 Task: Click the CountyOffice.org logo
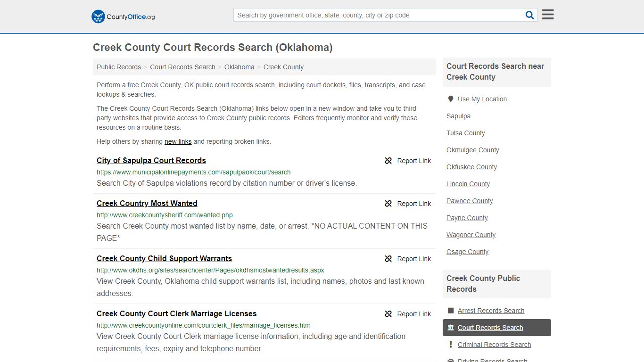click(123, 16)
